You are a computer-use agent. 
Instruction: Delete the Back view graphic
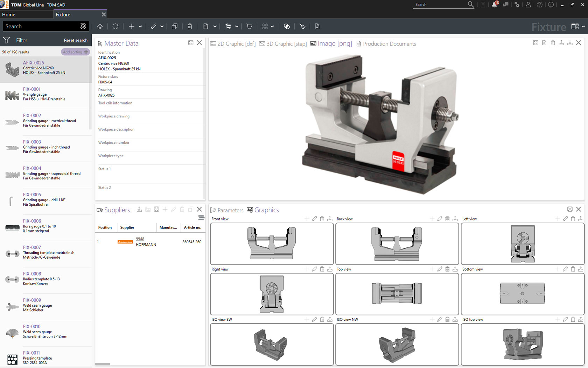(x=447, y=219)
